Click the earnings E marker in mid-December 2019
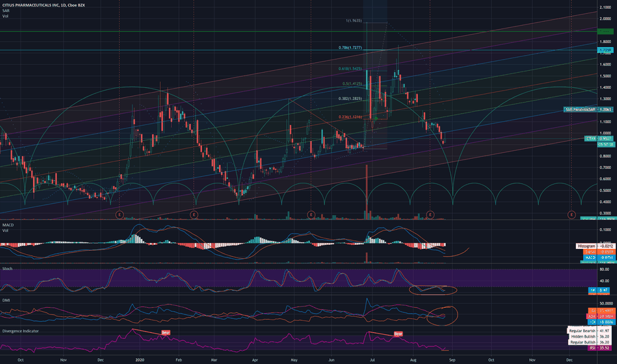The height and width of the screenshot is (364, 617). [120, 214]
